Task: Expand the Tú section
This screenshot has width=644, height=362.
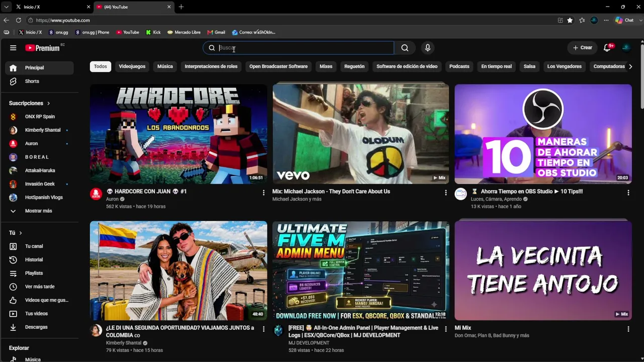Action: pos(16,233)
